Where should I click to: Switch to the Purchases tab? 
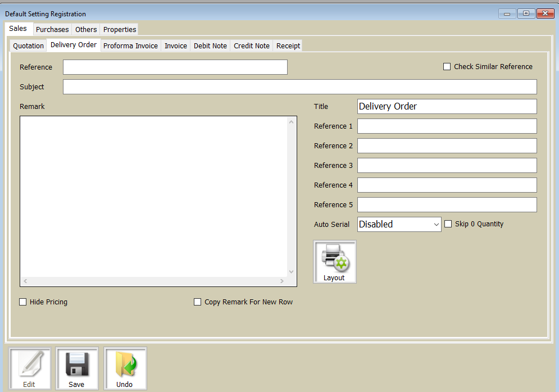click(x=52, y=30)
